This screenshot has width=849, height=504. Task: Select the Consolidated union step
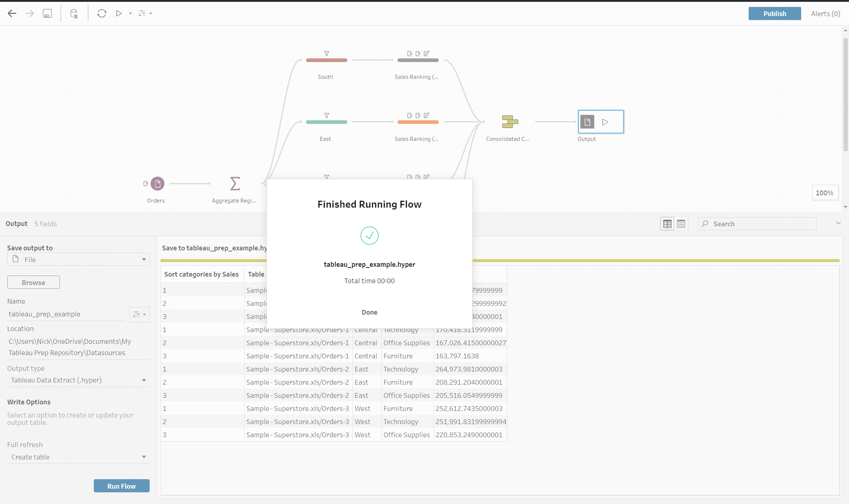tap(510, 122)
